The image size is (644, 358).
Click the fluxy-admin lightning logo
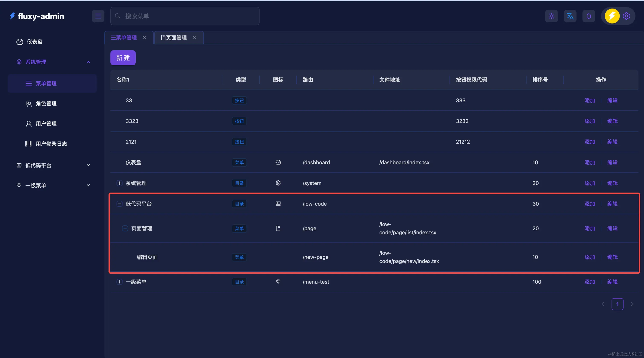pos(13,16)
